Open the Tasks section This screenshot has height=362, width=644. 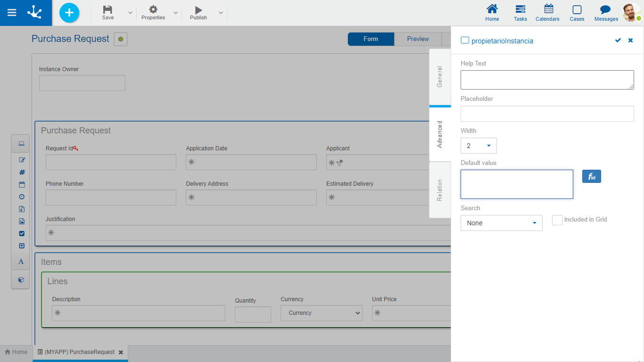point(520,13)
